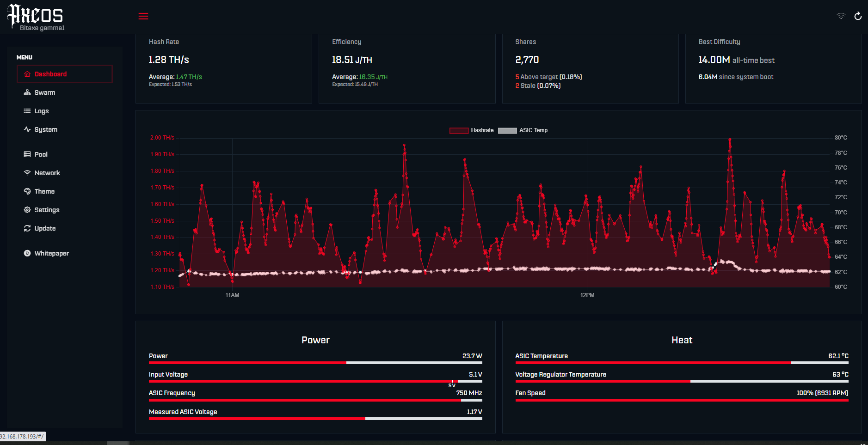Click the 12PM chart axis label
This screenshot has width=868, height=445.
tap(587, 295)
